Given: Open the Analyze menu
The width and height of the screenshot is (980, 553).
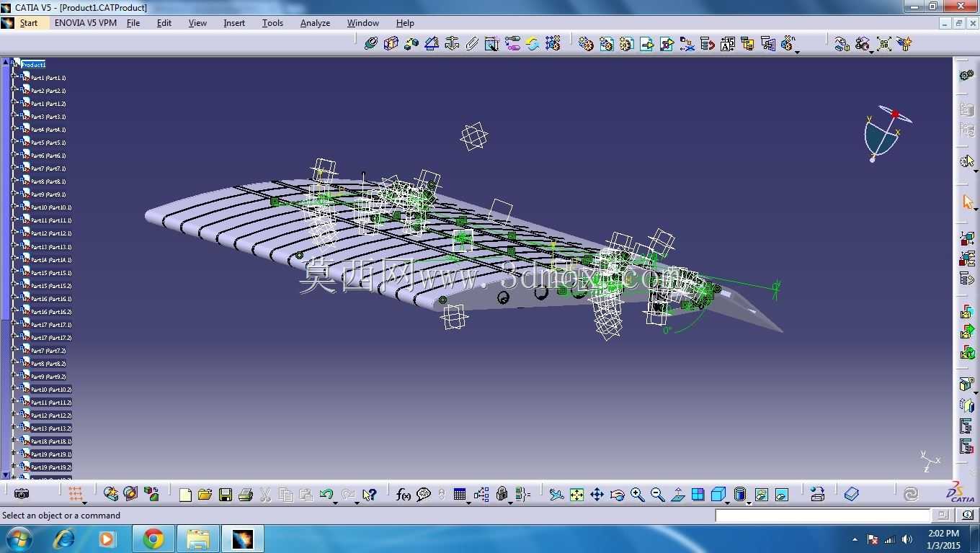Looking at the screenshot, I should pyautogui.click(x=315, y=23).
